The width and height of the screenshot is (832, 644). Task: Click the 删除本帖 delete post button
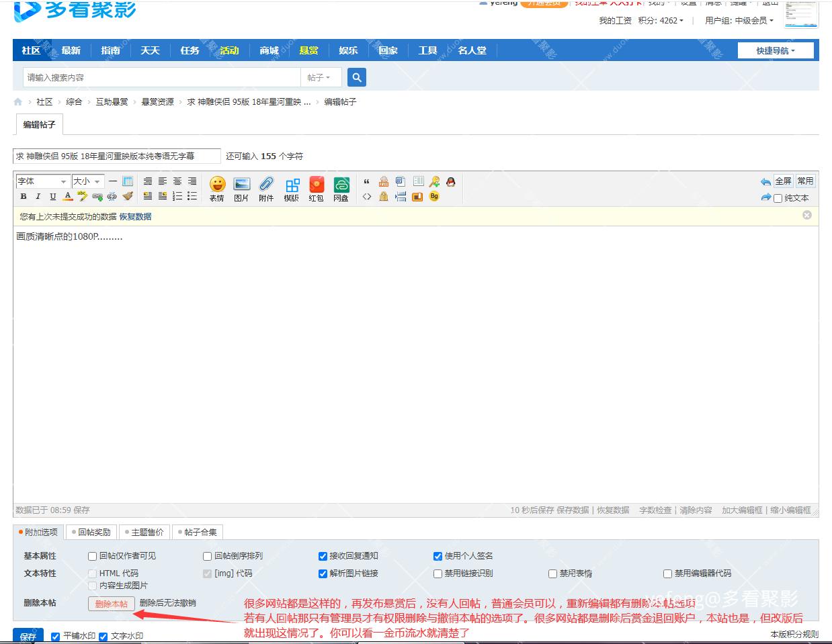(x=112, y=604)
